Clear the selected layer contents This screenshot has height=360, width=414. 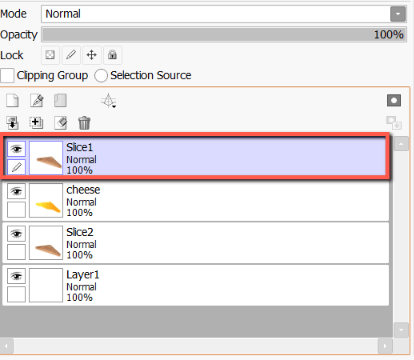coord(61,123)
